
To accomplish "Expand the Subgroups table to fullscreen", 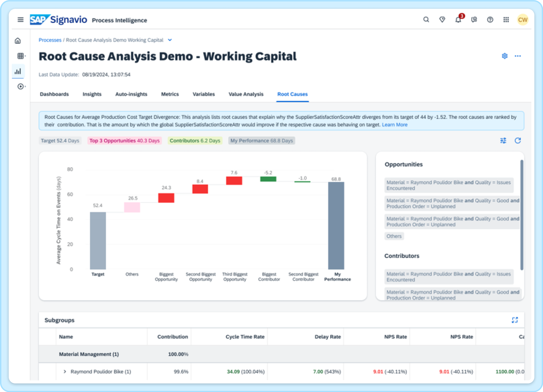I will 514,320.
